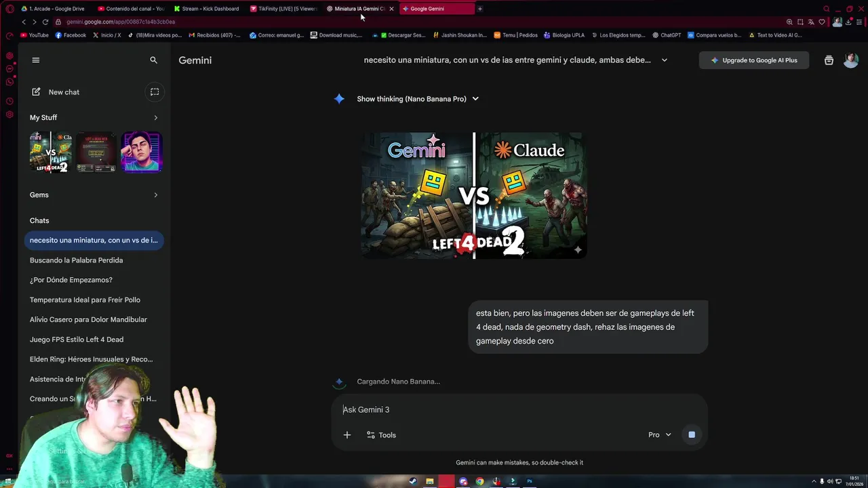
Task: Click the browser page zoom magnifier icon
Action: tap(789, 22)
